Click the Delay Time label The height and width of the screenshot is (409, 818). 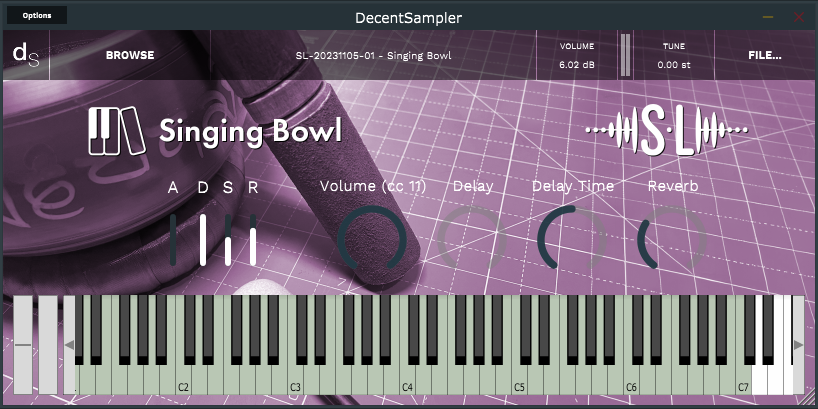[573, 186]
